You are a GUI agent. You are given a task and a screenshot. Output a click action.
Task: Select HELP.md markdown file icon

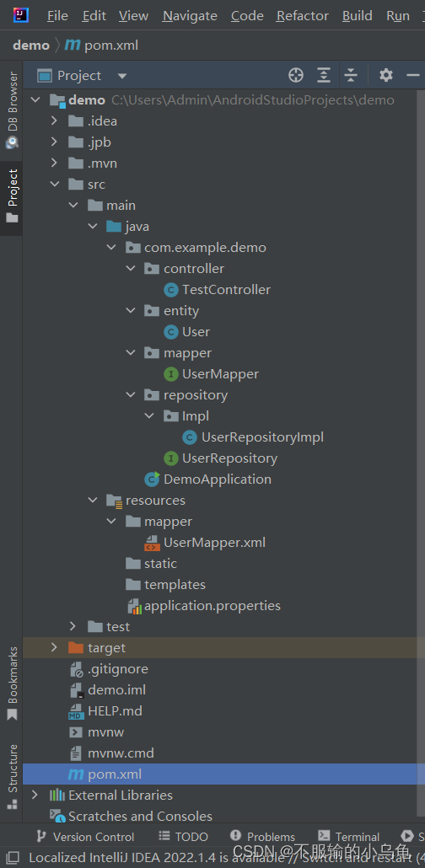click(76, 710)
